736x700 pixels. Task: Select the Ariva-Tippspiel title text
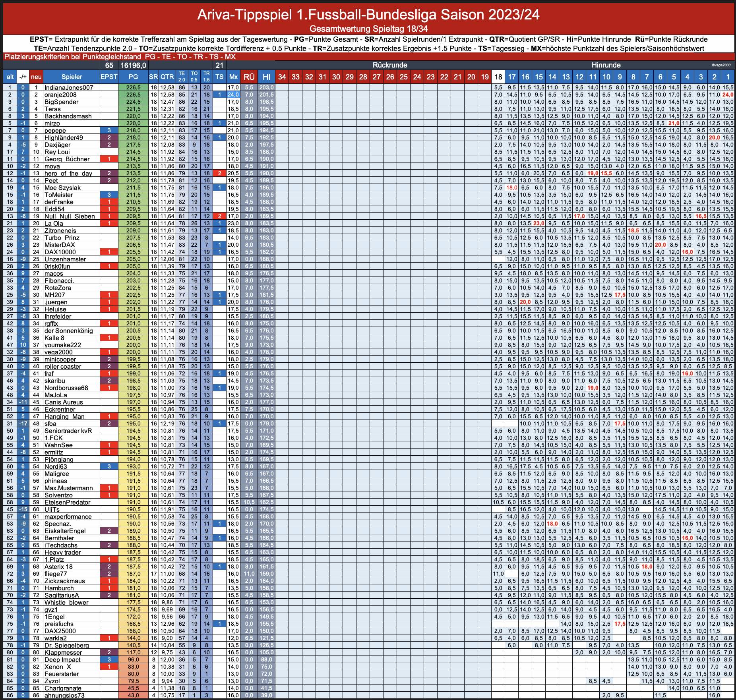click(x=368, y=15)
